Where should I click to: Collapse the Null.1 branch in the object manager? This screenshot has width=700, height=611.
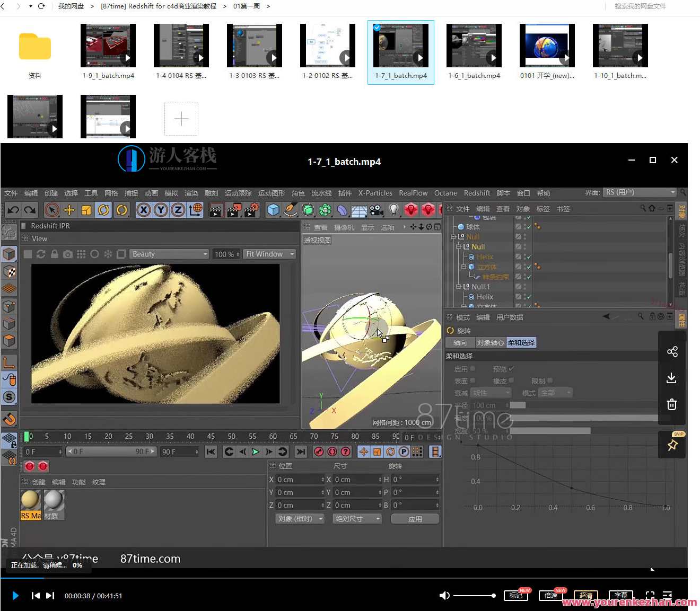[459, 287]
